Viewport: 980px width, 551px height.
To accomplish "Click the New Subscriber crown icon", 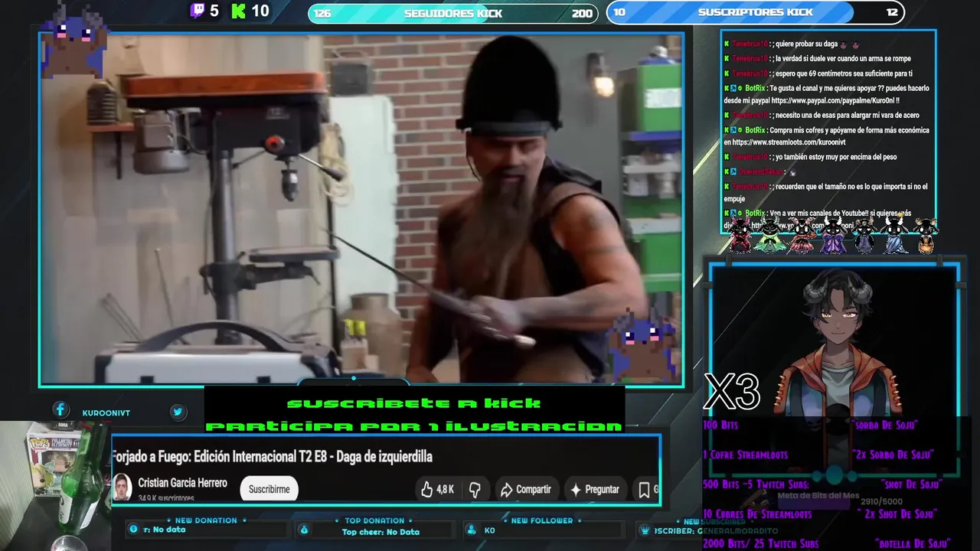I will tap(645, 530).
